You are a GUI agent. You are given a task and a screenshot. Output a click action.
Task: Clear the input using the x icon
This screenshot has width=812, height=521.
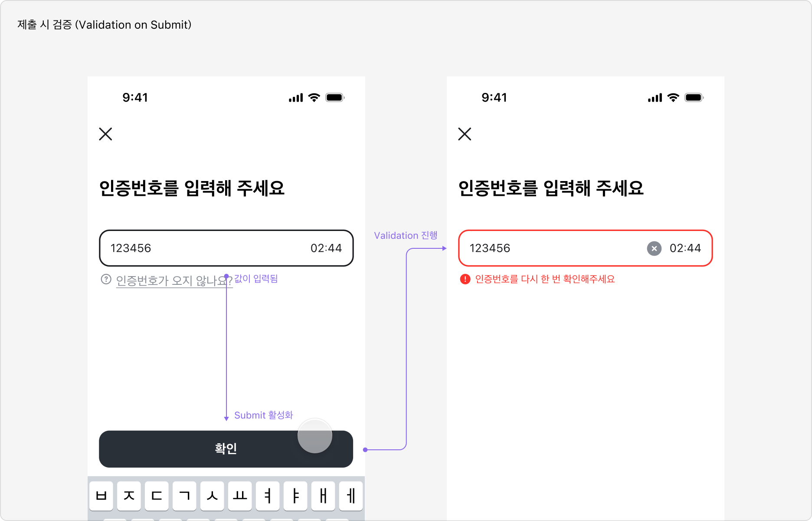653,248
